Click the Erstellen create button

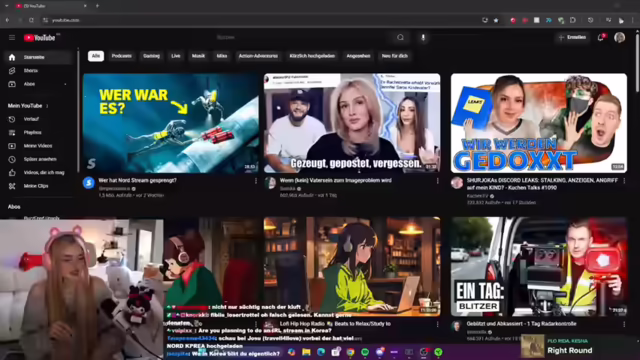(573, 38)
